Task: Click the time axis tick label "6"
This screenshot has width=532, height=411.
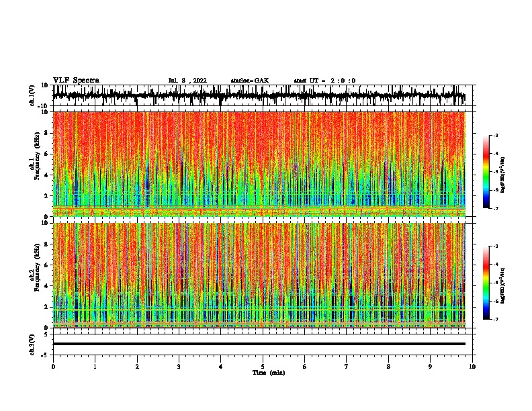Action: (x=305, y=366)
